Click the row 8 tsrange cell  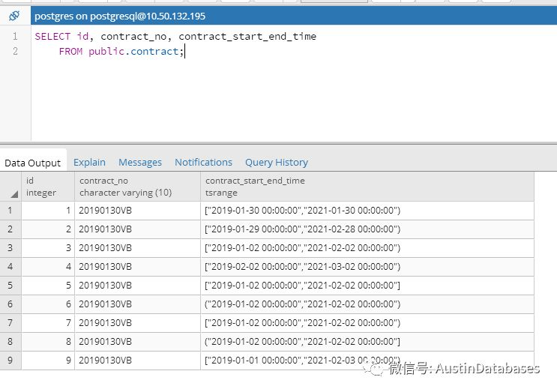coord(367,342)
